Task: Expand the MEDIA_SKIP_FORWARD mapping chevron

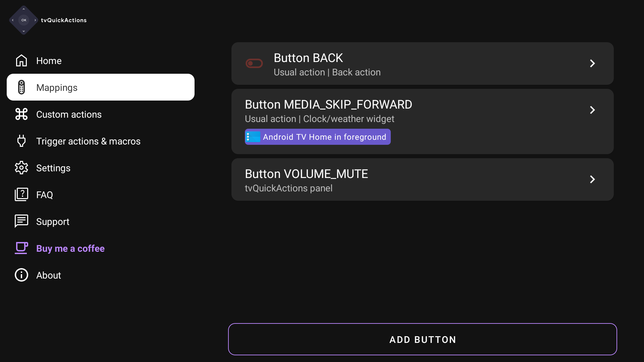Action: (x=592, y=110)
